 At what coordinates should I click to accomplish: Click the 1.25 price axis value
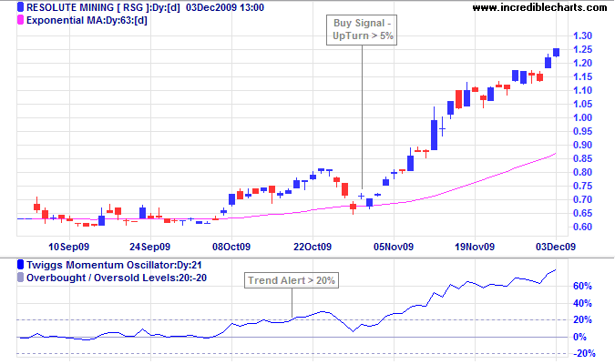[582, 49]
